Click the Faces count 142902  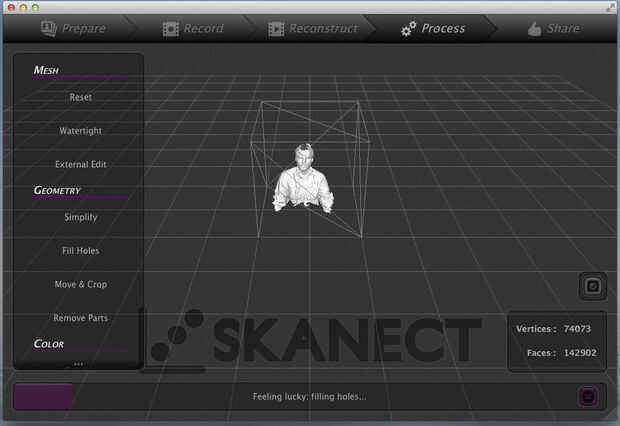point(580,353)
